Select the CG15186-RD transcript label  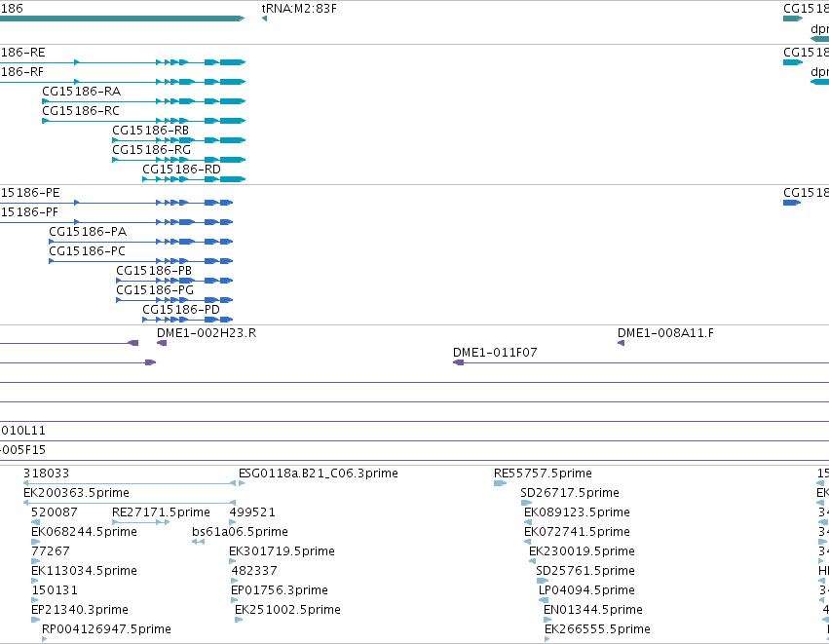181,170
